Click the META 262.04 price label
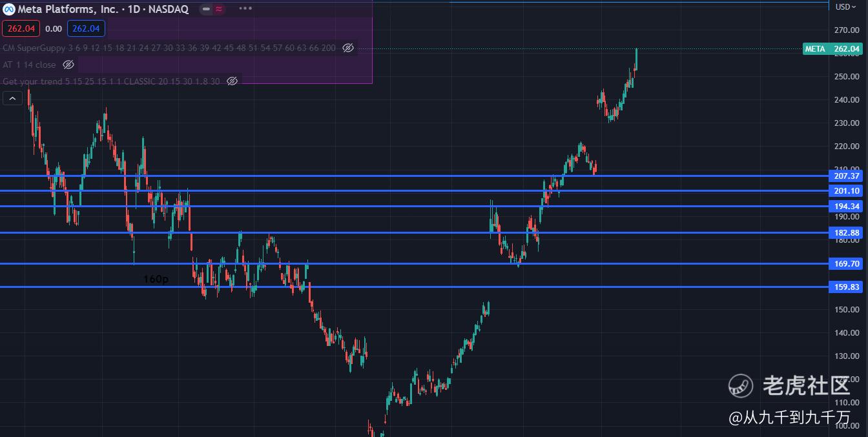 click(832, 49)
